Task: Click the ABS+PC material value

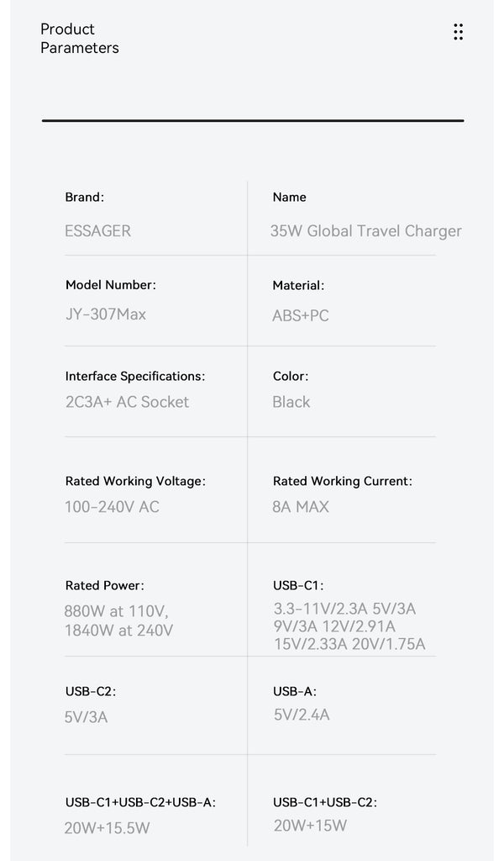Action: pyautogui.click(x=300, y=315)
